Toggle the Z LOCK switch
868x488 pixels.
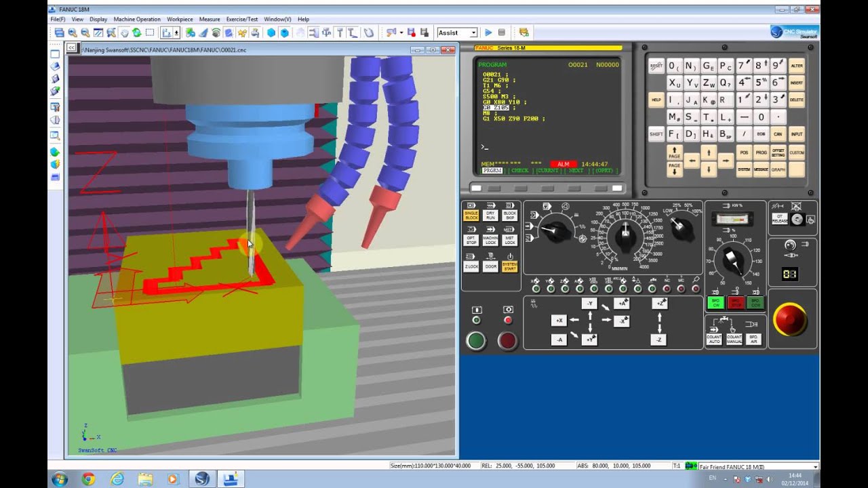click(471, 267)
